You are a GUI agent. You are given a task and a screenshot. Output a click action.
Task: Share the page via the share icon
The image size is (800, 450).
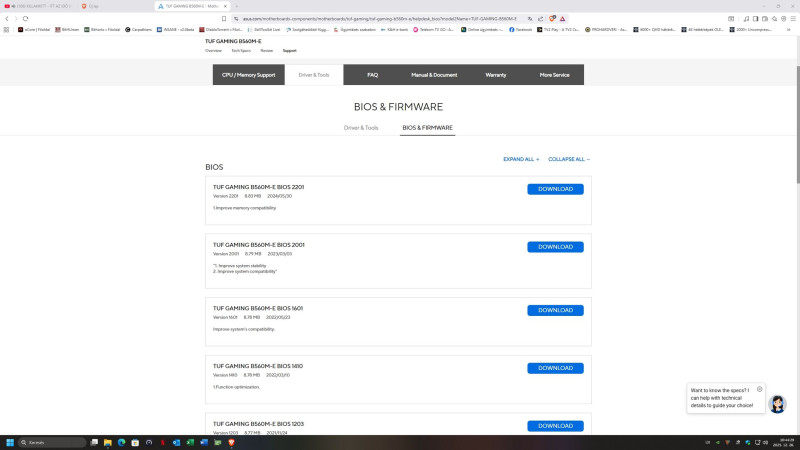click(540, 19)
